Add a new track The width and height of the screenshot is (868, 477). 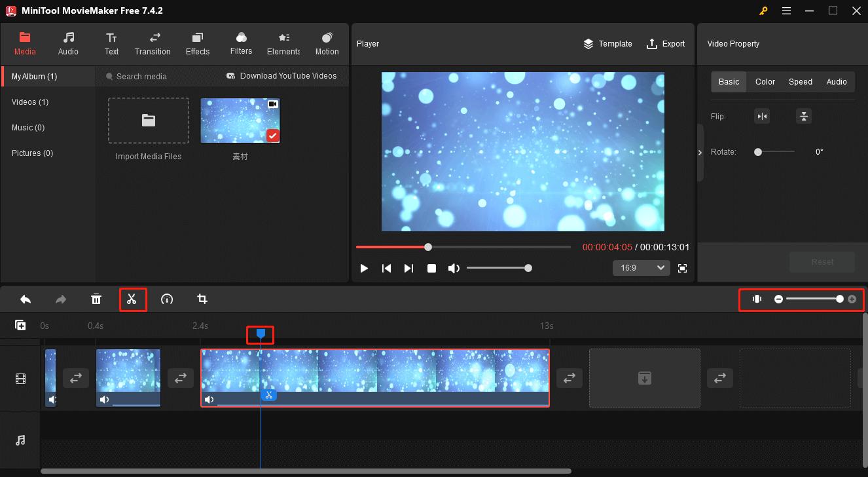(20, 325)
